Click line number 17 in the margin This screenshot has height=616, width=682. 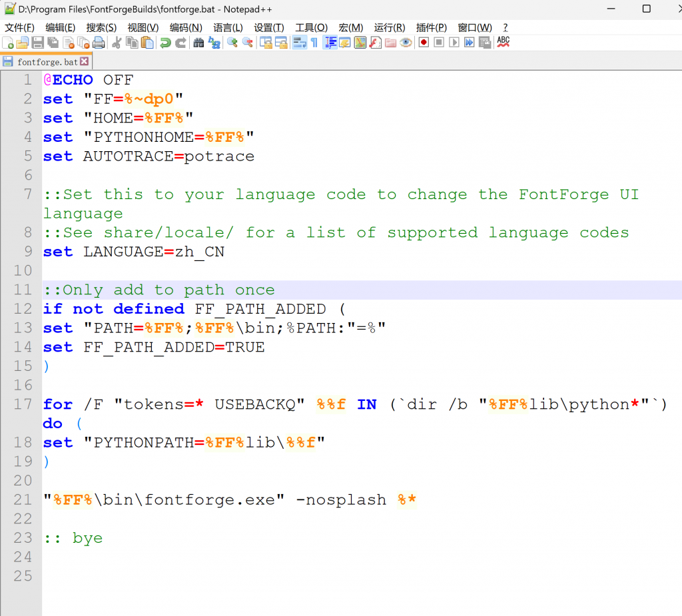[23, 404]
